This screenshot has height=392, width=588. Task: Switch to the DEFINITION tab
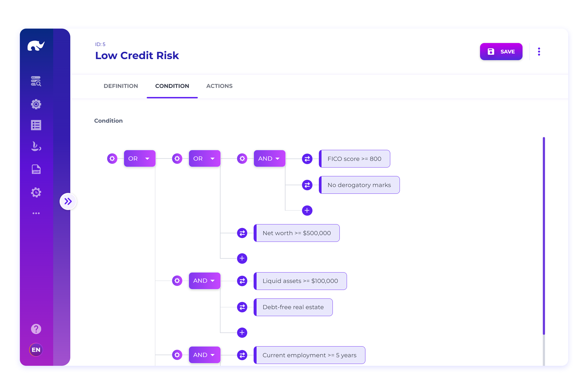(121, 86)
